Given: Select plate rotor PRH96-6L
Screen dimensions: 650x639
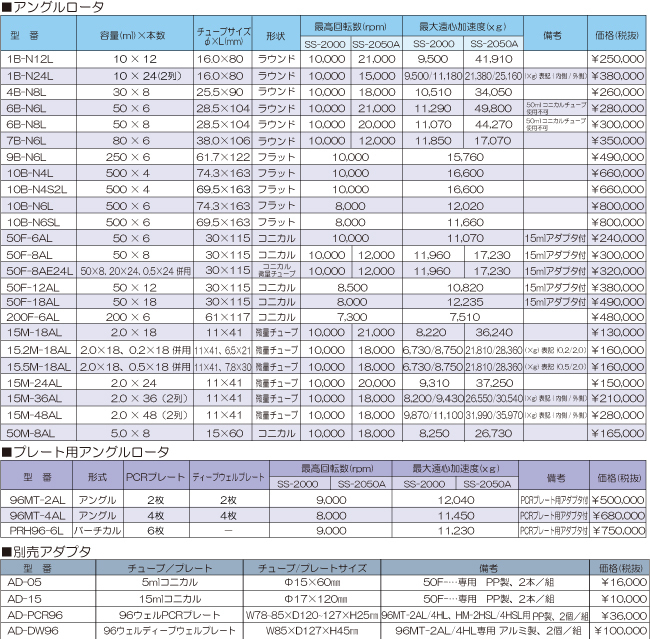Looking at the screenshot, I should click(x=36, y=531).
